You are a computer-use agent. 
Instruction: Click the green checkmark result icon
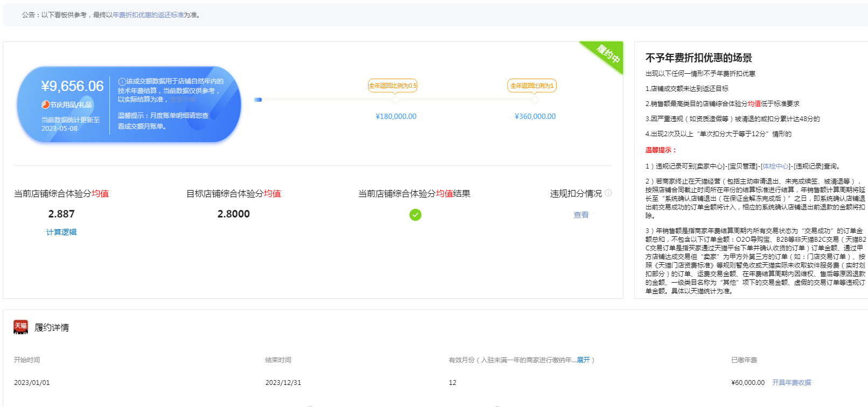[415, 215]
